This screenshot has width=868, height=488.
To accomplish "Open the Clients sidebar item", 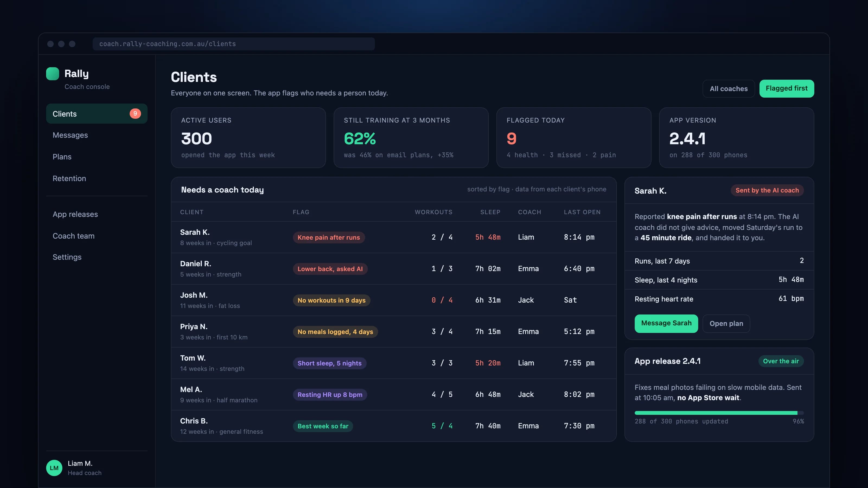I will pos(97,114).
